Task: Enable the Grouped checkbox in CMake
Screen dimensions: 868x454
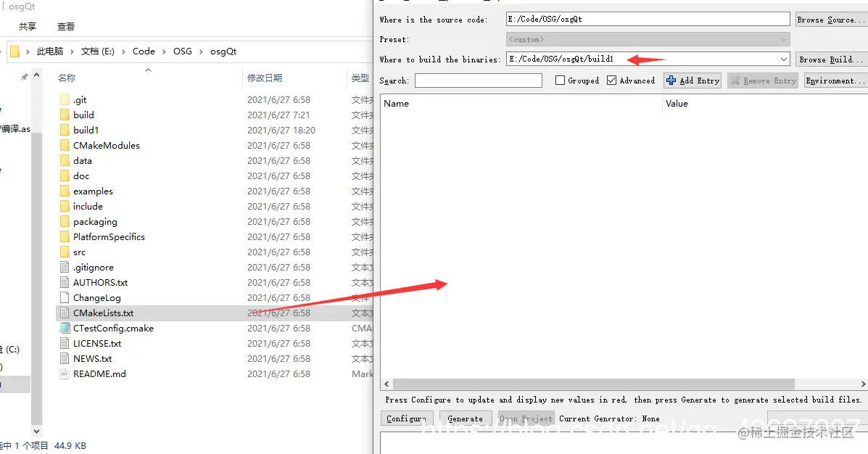Action: [561, 81]
